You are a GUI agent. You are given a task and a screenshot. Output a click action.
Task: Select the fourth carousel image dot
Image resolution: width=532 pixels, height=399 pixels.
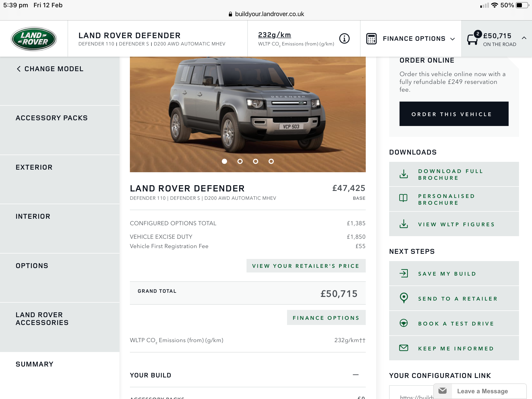point(271,161)
